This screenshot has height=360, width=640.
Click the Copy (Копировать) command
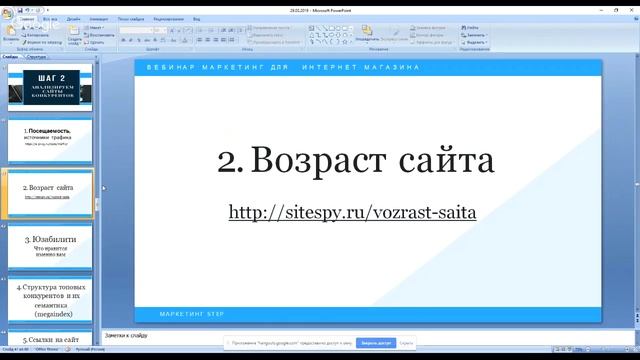pos(35,35)
